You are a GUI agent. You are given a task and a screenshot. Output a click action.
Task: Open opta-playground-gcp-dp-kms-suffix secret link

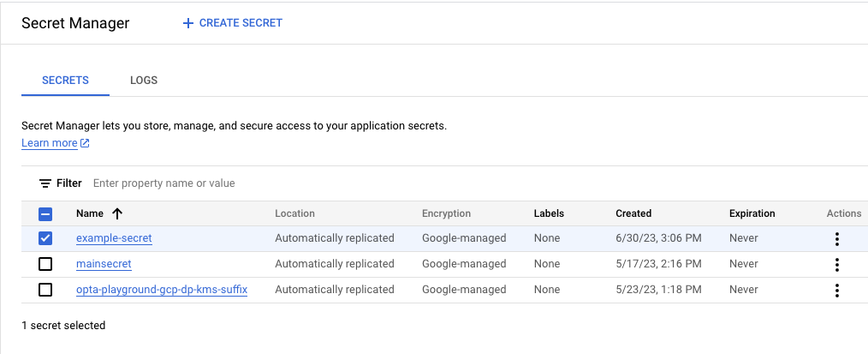[162, 290]
